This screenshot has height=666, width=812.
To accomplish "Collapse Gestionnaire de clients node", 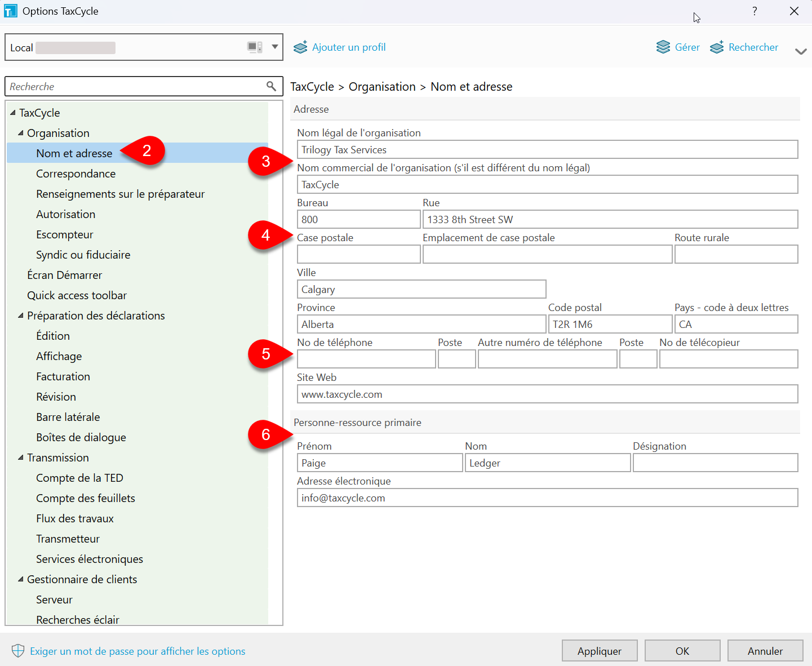I will (x=21, y=579).
